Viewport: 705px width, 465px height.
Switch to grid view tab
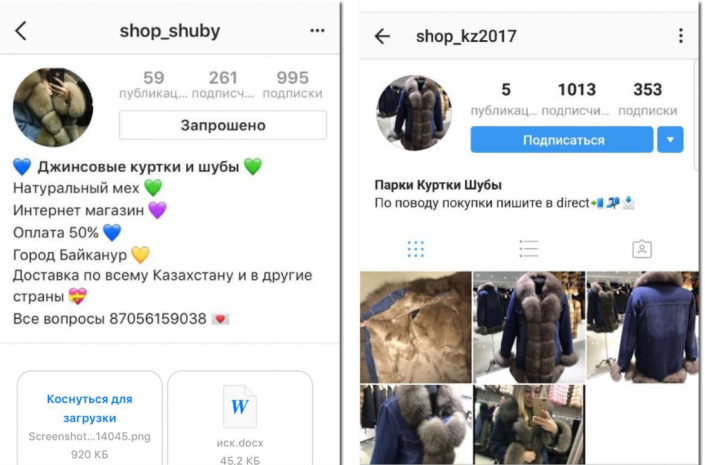pyautogui.click(x=415, y=249)
